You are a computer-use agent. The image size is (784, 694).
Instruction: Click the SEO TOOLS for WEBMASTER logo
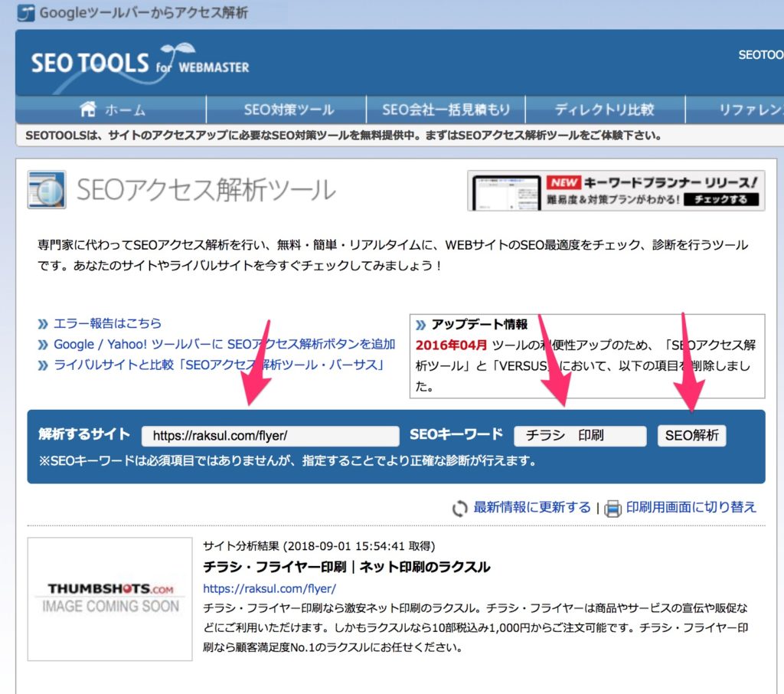140,62
